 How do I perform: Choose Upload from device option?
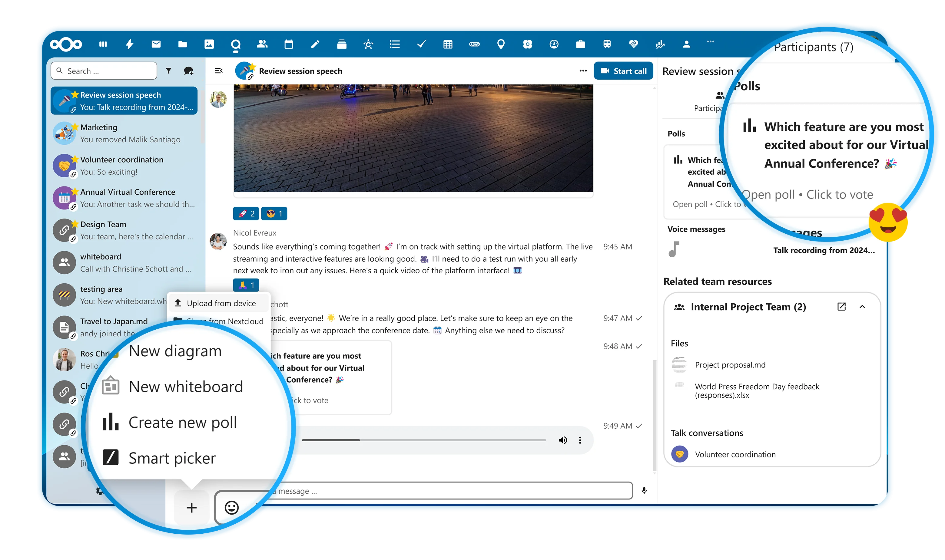(x=221, y=303)
